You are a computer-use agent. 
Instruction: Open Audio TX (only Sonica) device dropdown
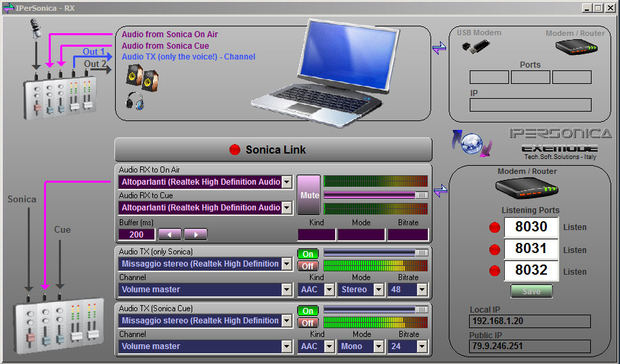(287, 264)
